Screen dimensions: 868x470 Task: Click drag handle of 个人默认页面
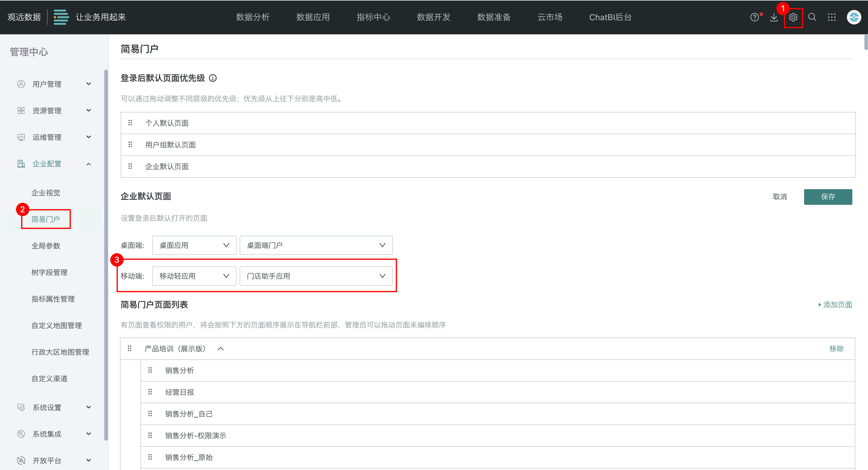[131, 123]
